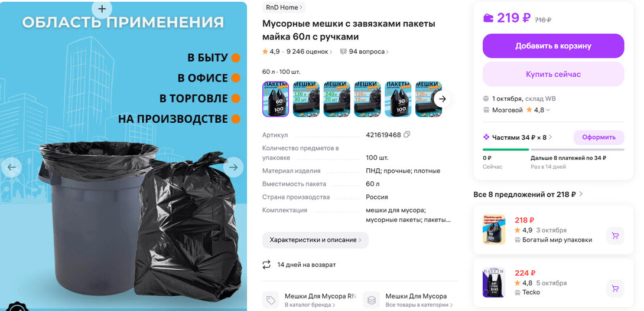Viewport: 644px width, 311px height.
Task: Expand Частями 34 ₽ × 8 details
Action: [x=518, y=138]
